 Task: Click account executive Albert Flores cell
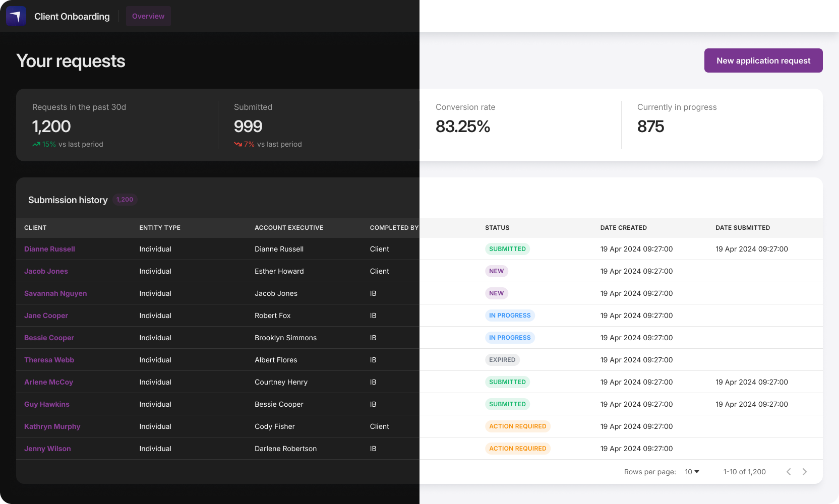(276, 360)
